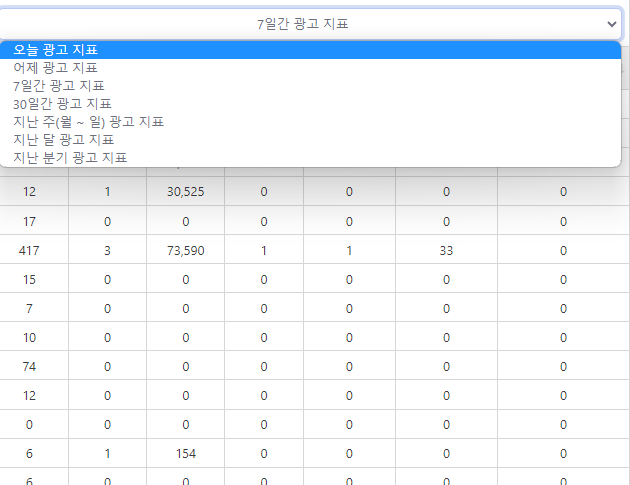Click the first-column cell showing 15
This screenshot has height=485, width=630.
(x=29, y=280)
